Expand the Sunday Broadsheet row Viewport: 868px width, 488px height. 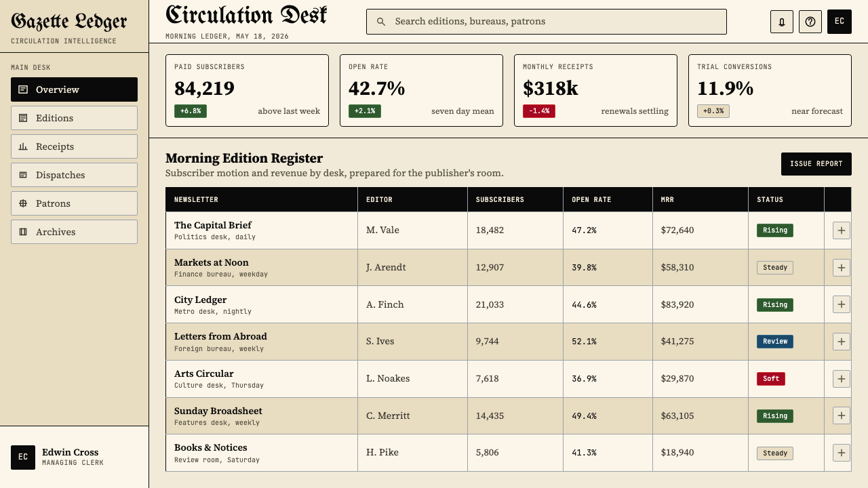[842, 415]
